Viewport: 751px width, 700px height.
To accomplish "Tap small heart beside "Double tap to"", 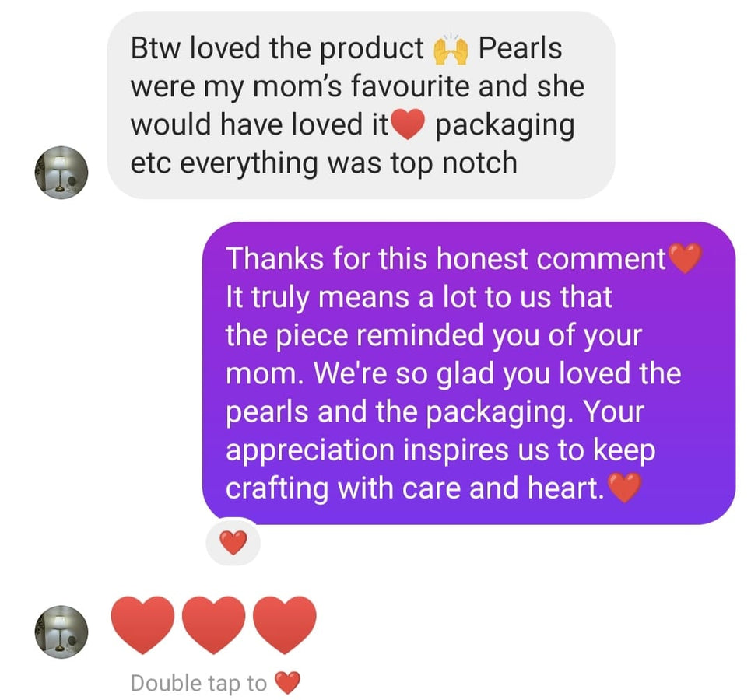I will (x=287, y=683).
